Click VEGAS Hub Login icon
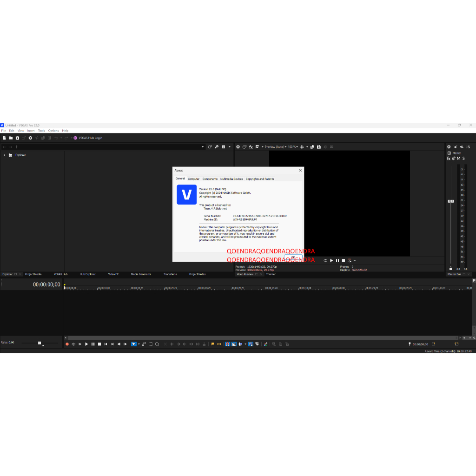This screenshot has width=476, height=476. tap(75, 138)
